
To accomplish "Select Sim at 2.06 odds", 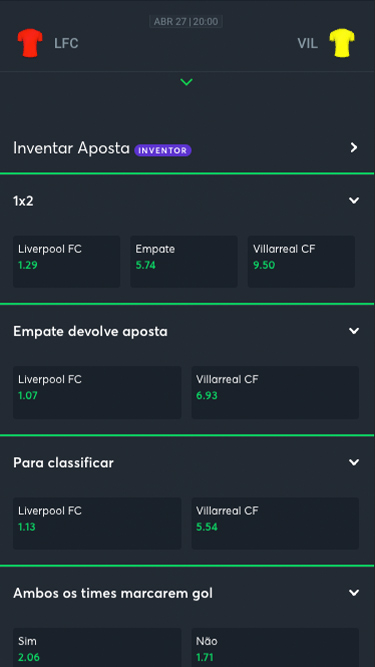I will click(x=97, y=647).
